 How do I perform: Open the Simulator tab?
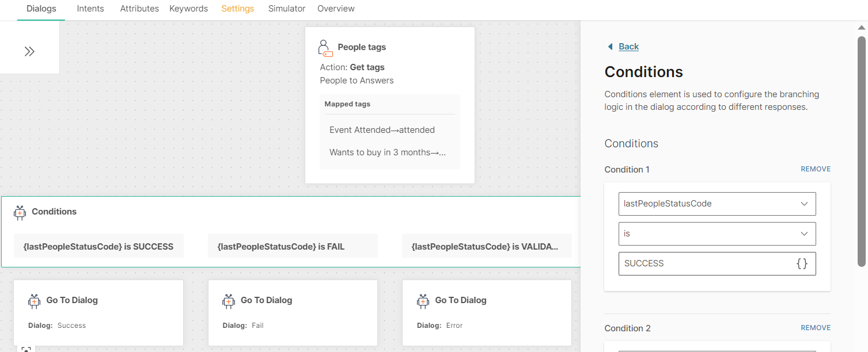point(287,9)
